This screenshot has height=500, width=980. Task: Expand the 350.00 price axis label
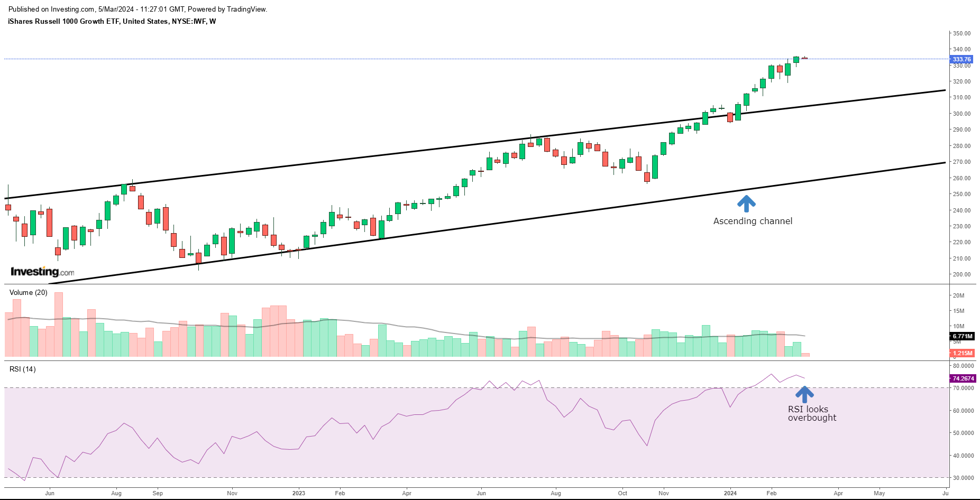(963, 33)
